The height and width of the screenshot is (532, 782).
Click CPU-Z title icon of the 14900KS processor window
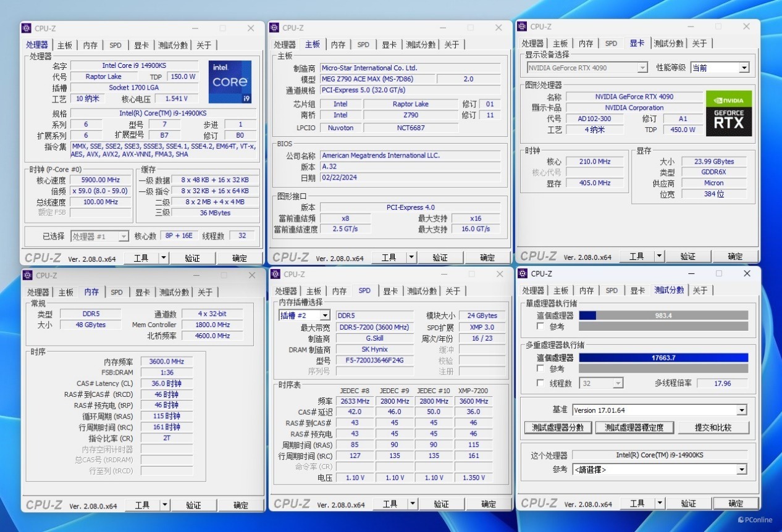click(27, 28)
